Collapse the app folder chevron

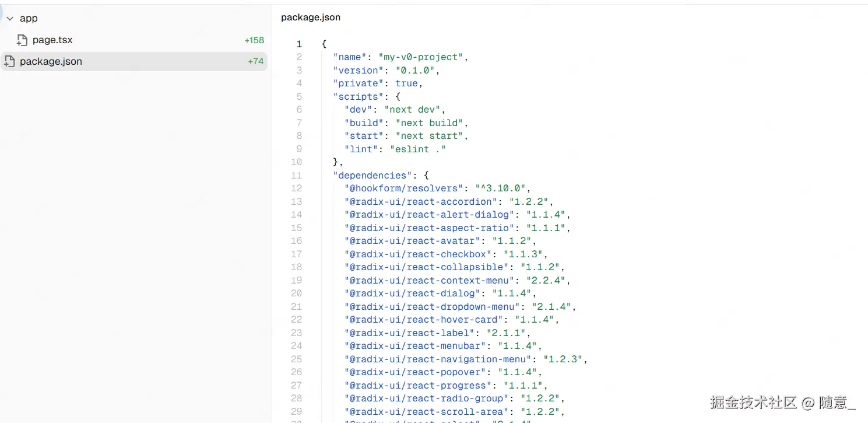click(x=10, y=19)
